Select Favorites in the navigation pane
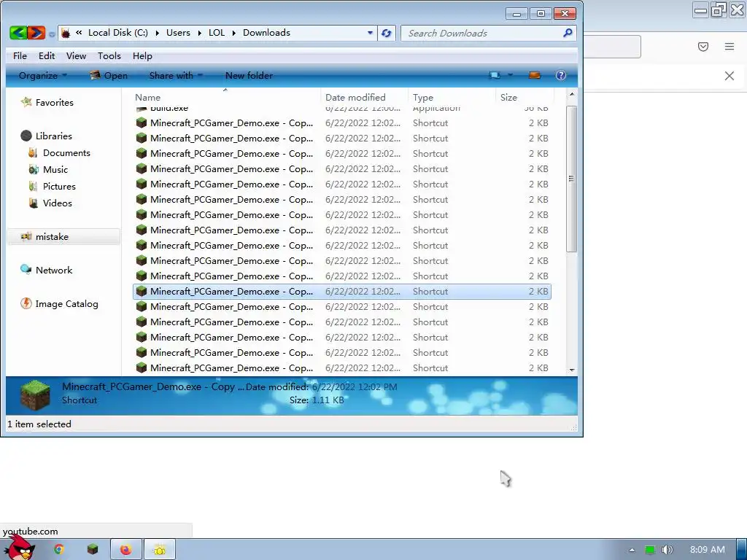Viewport: 747px width, 560px height. pos(54,102)
